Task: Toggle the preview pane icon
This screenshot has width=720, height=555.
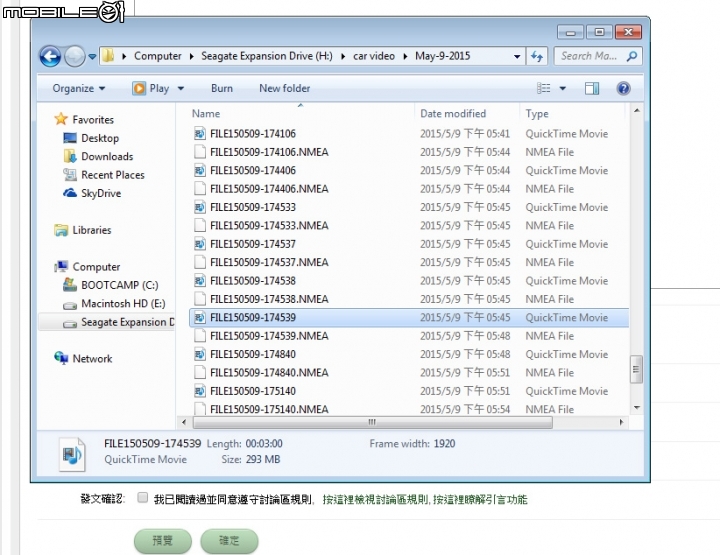Action: (x=592, y=88)
